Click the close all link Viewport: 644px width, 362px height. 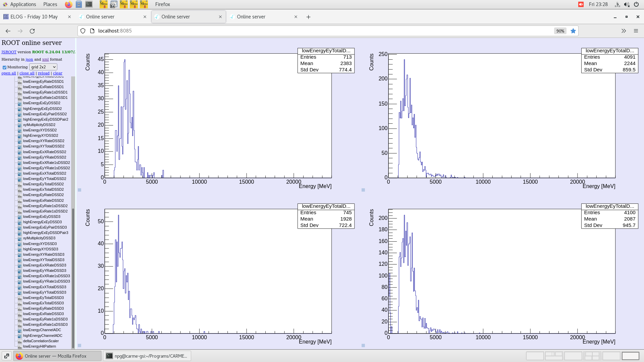coord(27,73)
